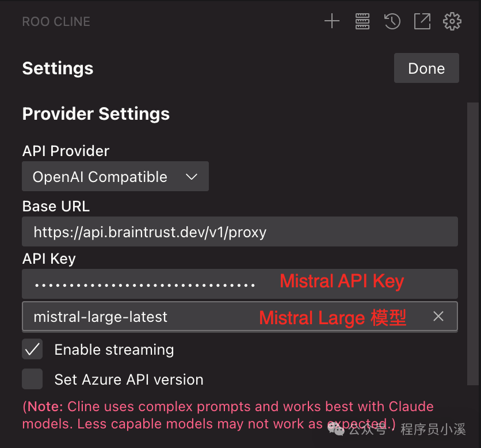The height and width of the screenshot is (448, 481).
Task: Click the model ID input field
Action: click(240, 316)
